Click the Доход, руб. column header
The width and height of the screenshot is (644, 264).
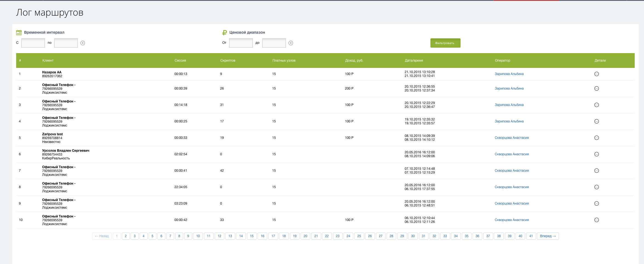(x=354, y=61)
